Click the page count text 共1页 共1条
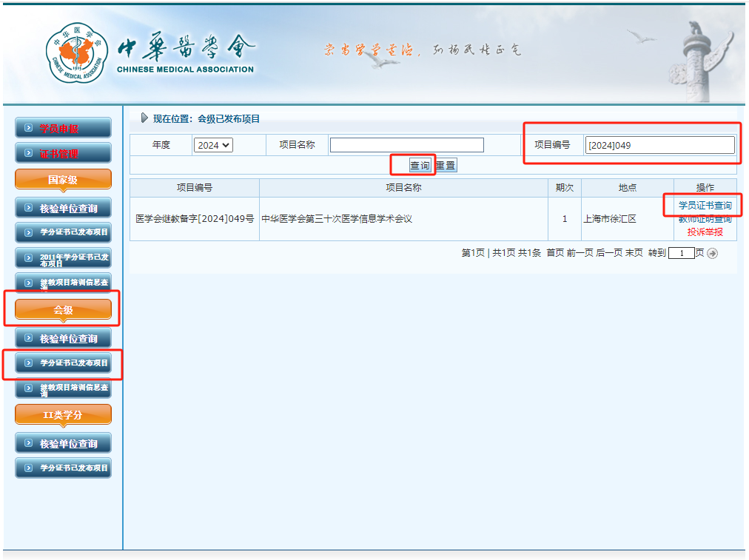This screenshot has width=749, height=560. click(517, 253)
